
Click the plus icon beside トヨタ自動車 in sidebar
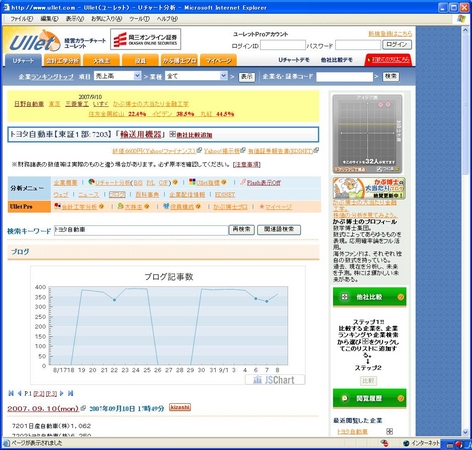click(389, 431)
